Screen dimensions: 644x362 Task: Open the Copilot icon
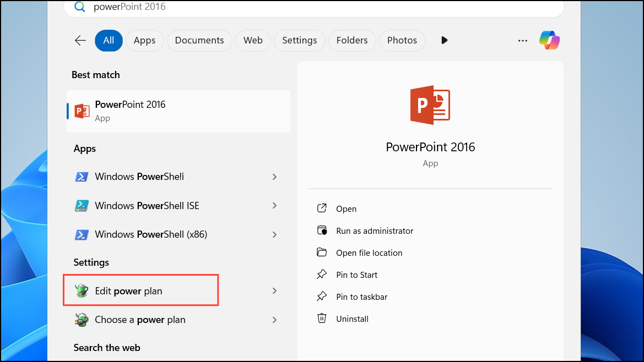[x=549, y=40]
